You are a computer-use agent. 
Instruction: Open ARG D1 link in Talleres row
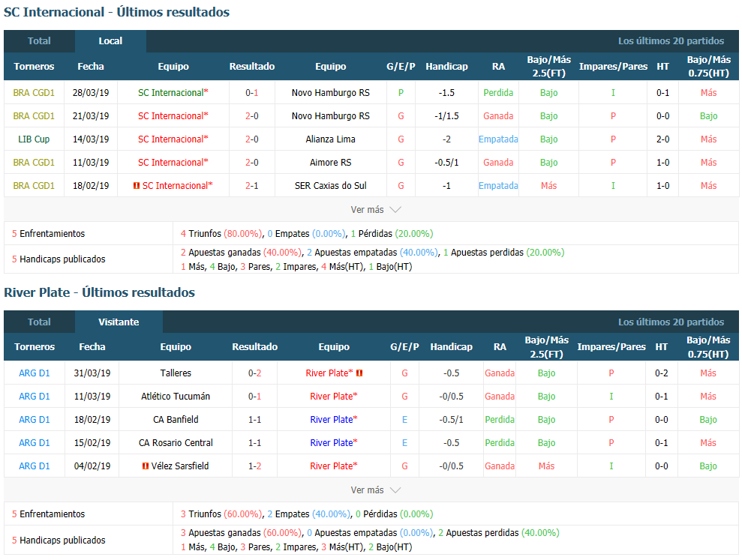coord(34,373)
